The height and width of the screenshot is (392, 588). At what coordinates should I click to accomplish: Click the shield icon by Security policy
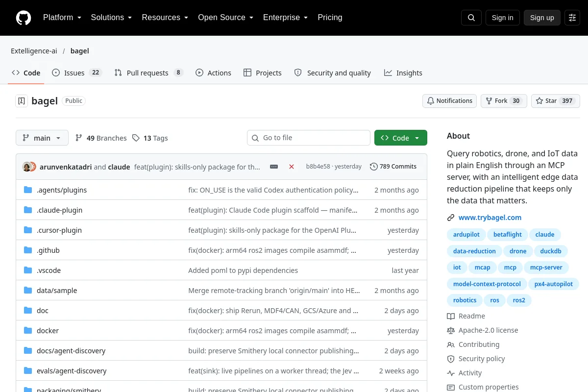pos(451,359)
